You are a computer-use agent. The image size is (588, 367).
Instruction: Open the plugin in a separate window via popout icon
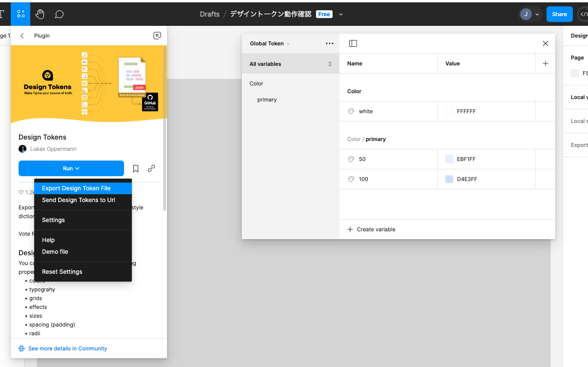157,36
